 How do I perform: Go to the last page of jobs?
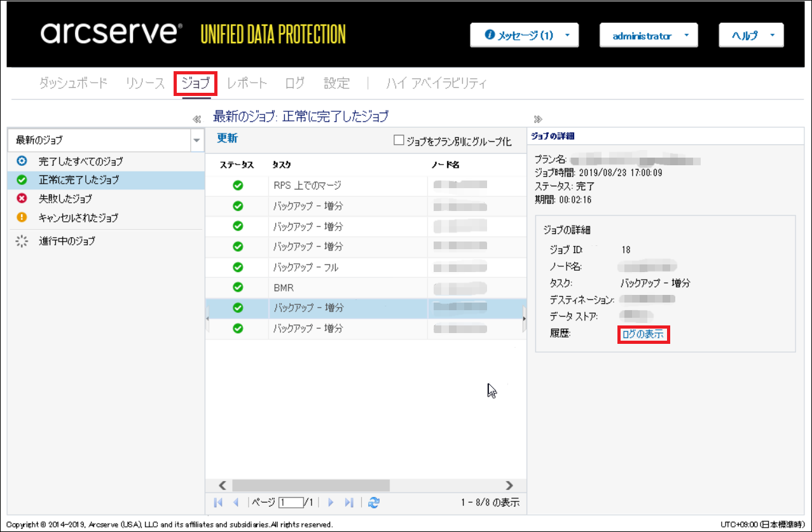coord(348,502)
